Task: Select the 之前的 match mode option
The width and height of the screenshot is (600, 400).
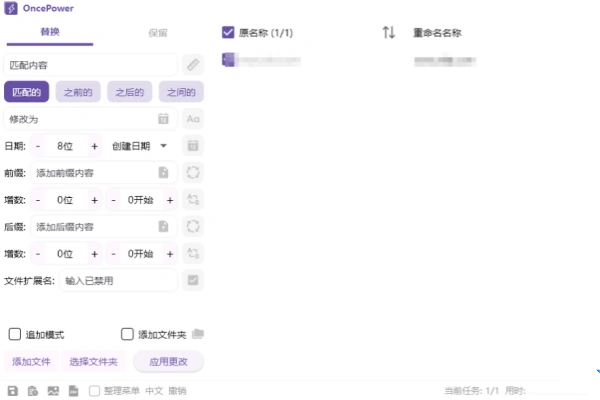Action: (x=78, y=92)
